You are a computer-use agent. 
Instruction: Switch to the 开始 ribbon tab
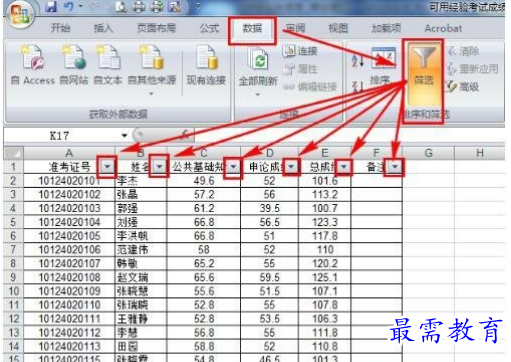pyautogui.click(x=60, y=28)
